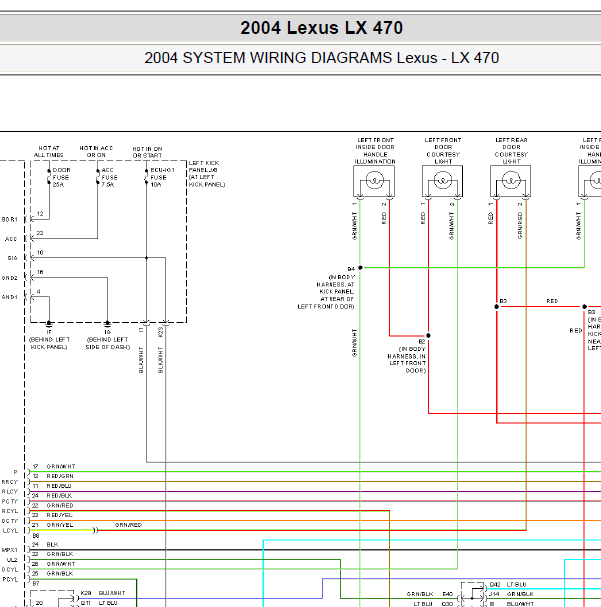Select the ACC fuse 7.5A symbol
The width and height of the screenshot is (601, 607).
tap(98, 177)
